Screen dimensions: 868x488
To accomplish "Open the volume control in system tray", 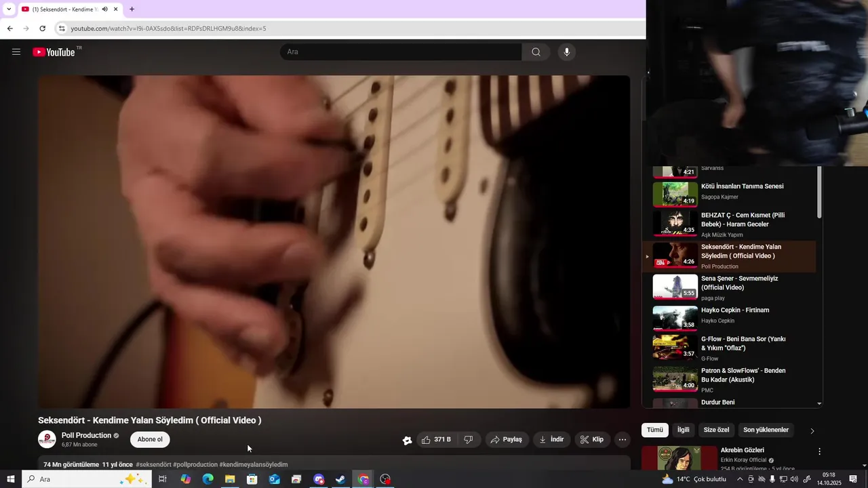I will (794, 479).
